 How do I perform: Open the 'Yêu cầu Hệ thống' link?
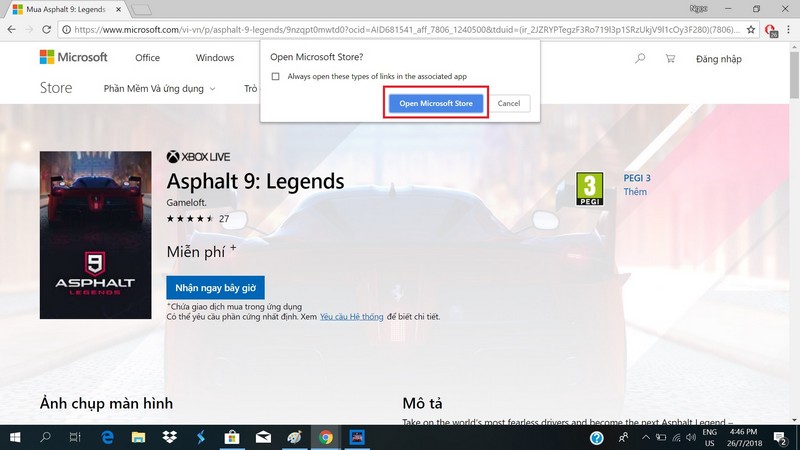point(352,317)
